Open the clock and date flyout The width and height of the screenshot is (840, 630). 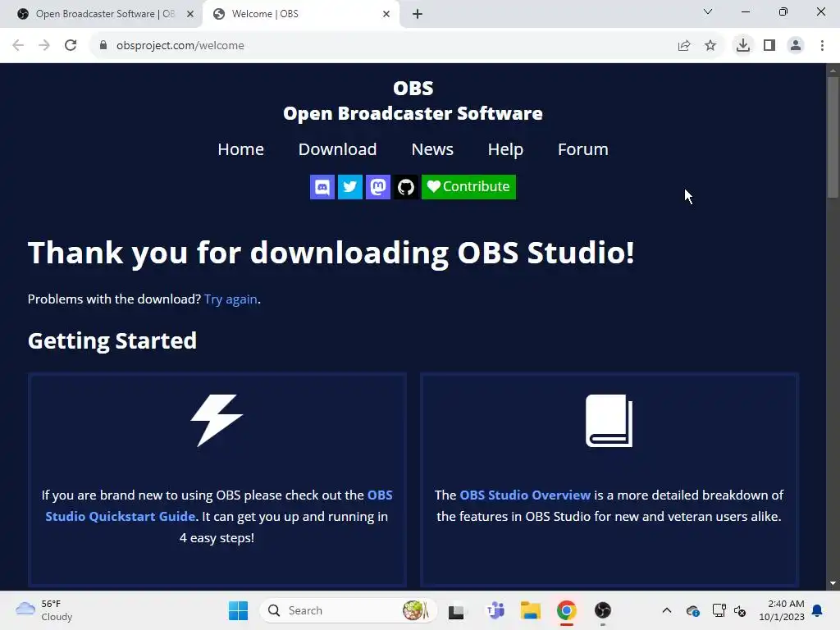pyautogui.click(x=782, y=610)
